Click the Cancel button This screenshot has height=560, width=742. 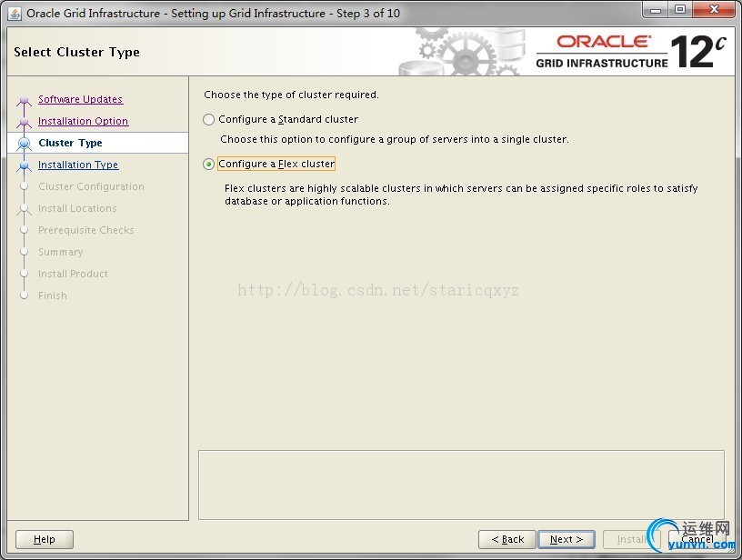tap(697, 539)
